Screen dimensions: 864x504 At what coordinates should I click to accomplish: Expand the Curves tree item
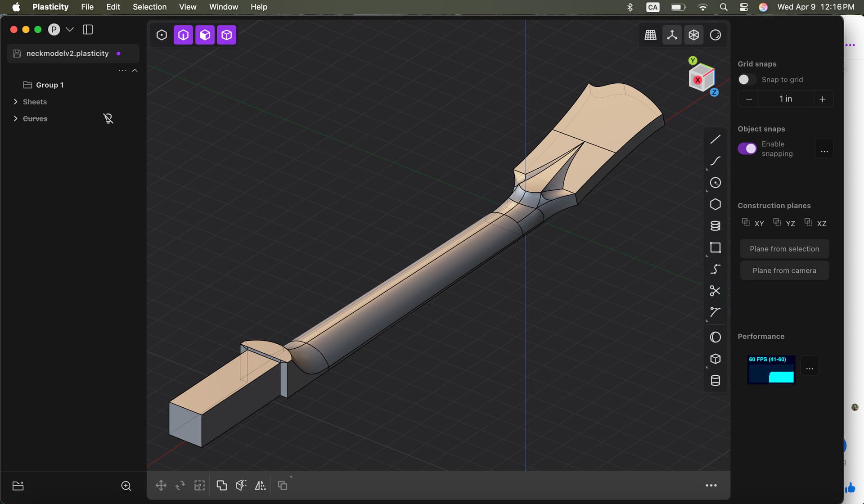point(16,119)
